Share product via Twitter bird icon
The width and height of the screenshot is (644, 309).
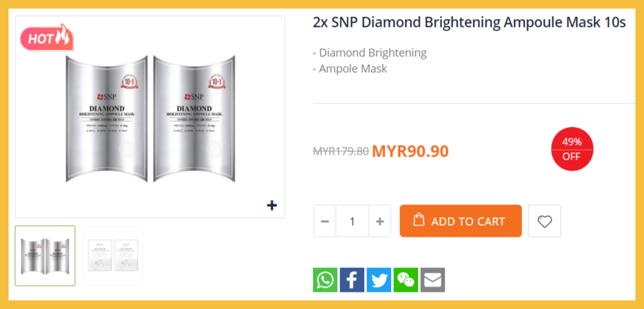tap(379, 280)
